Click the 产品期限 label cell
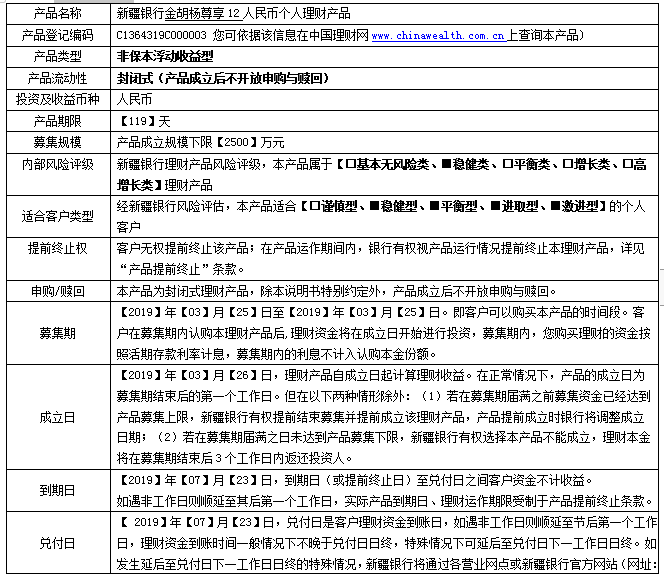This screenshot has width=664, height=576. 58,121
